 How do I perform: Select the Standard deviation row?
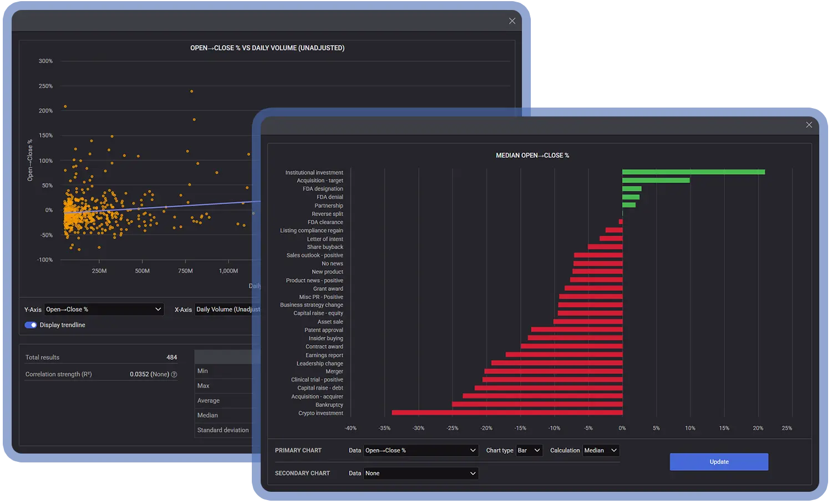click(x=223, y=430)
